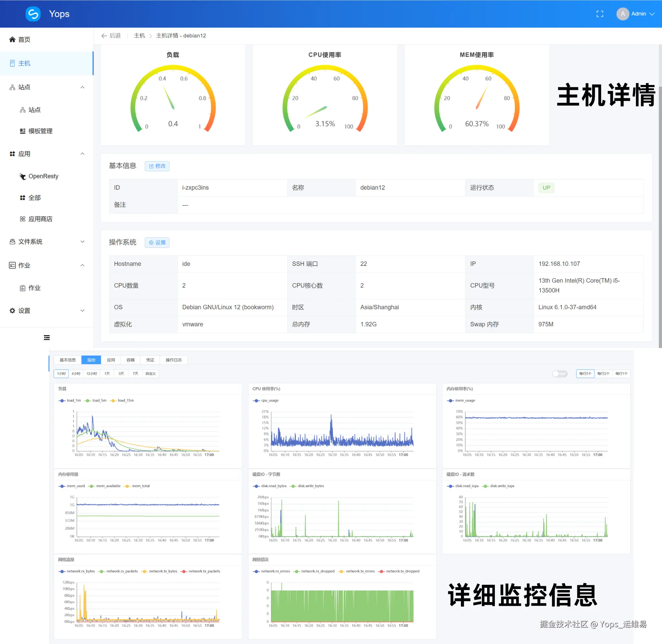Click the Yops logo icon
662x644 pixels.
click(33, 14)
